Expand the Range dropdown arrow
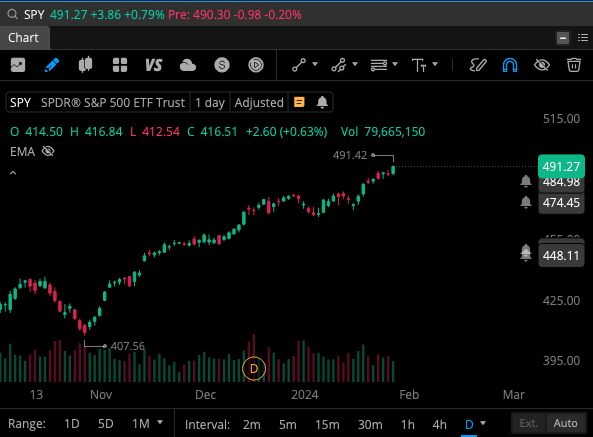The height and width of the screenshot is (437, 593). tap(160, 422)
